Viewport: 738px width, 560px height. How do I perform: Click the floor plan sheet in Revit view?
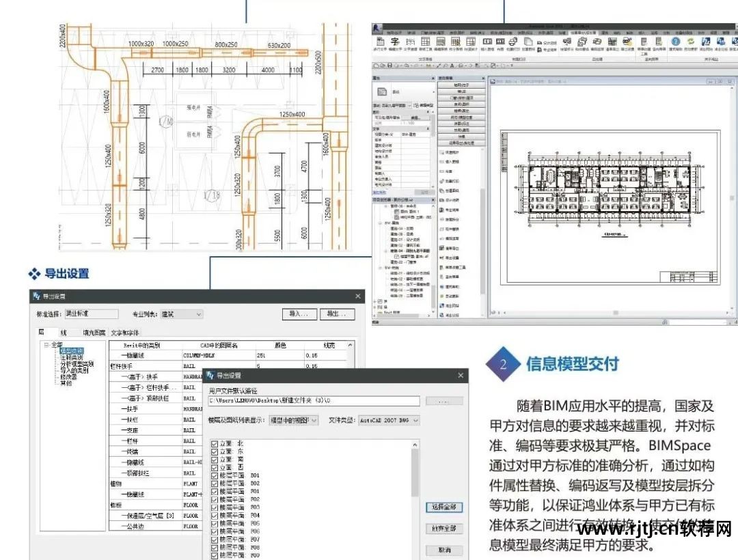click(x=610, y=207)
